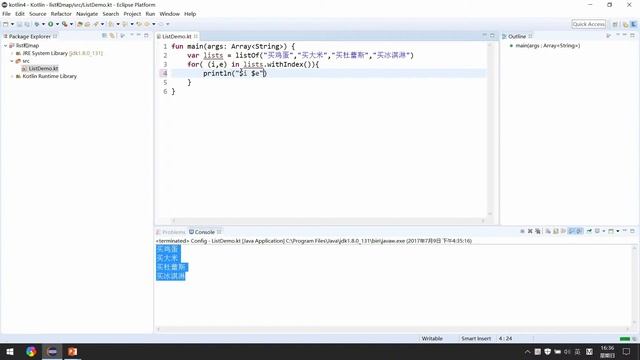Open Run configurations dropdown arrow
Image resolution: width=640 pixels, height=360 pixels.
pyautogui.click(x=57, y=24)
